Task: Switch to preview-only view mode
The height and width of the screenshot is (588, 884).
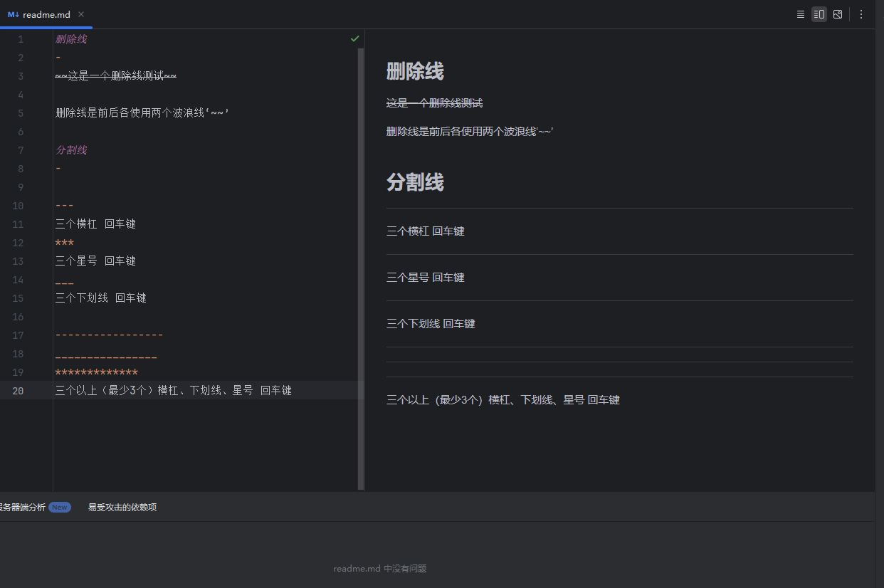Action: click(x=838, y=14)
